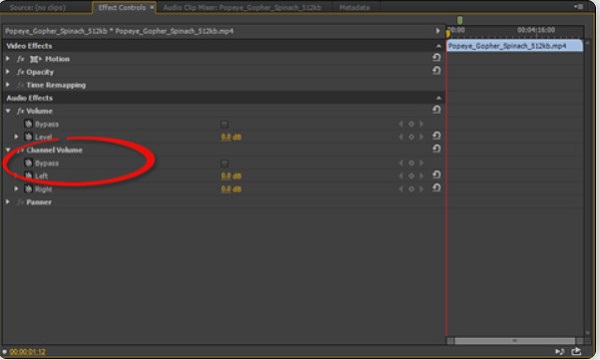Show or hide timeline view arrow
The width and height of the screenshot is (600, 360).
point(438,31)
